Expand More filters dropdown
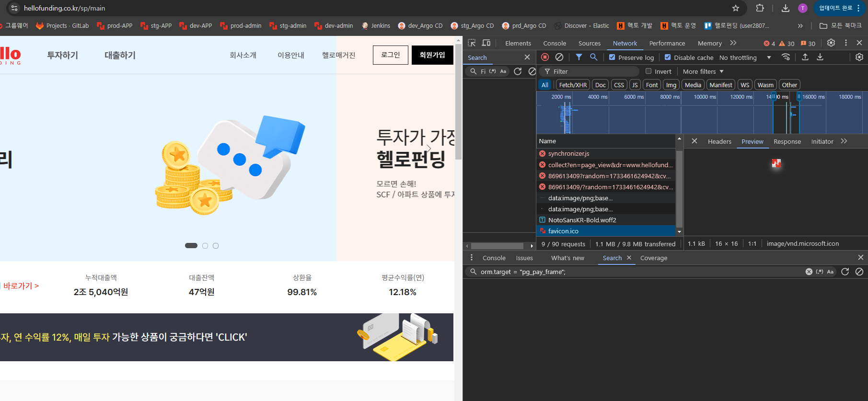 click(703, 71)
